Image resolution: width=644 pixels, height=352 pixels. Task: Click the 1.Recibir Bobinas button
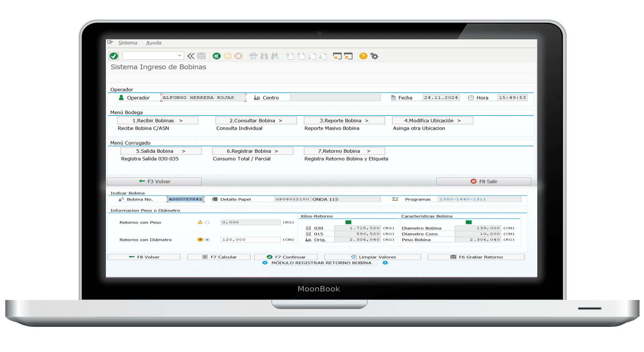click(157, 120)
